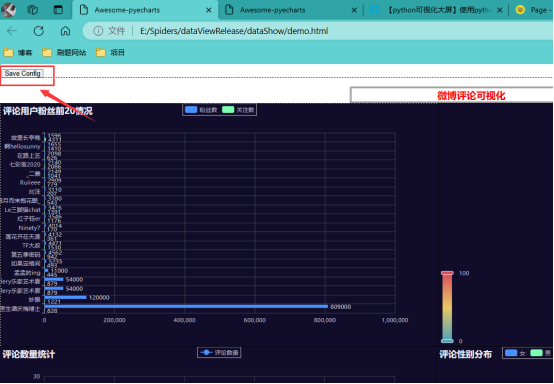The width and height of the screenshot is (554, 384).
Task: Toggle the 粉丝数 legend series
Action: coord(201,110)
